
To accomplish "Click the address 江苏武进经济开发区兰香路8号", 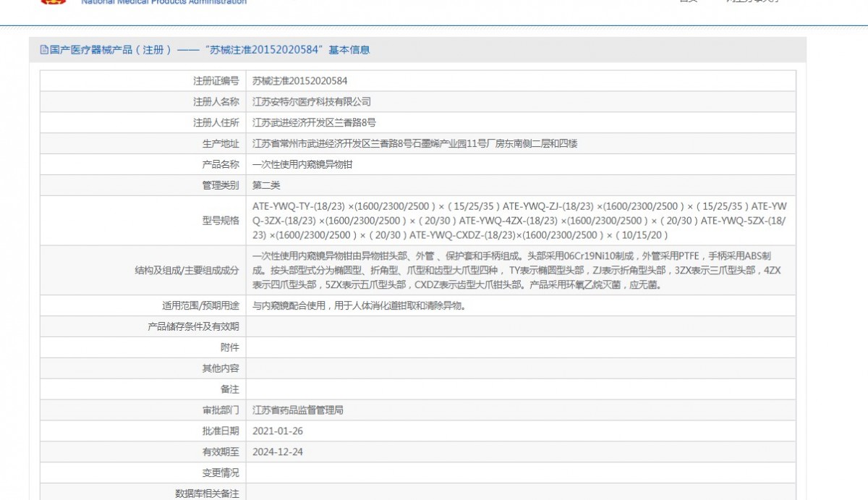I will [x=314, y=123].
